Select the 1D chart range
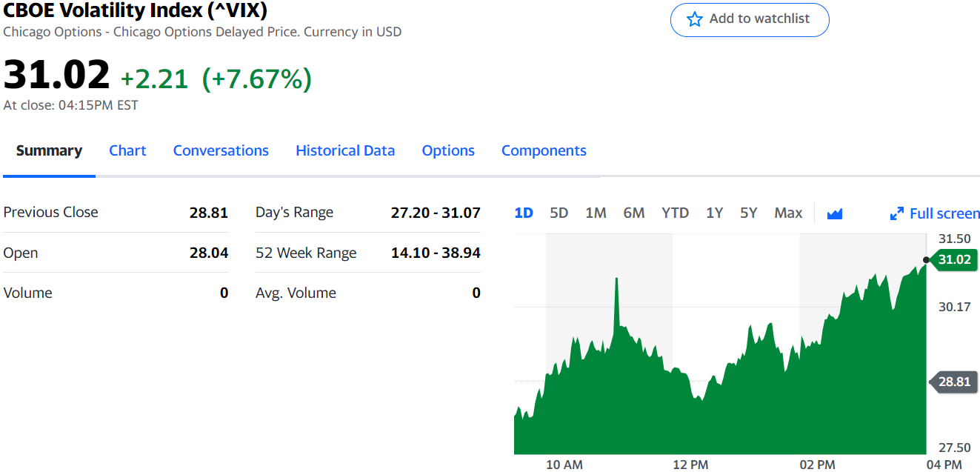The width and height of the screenshot is (980, 472). (x=524, y=213)
